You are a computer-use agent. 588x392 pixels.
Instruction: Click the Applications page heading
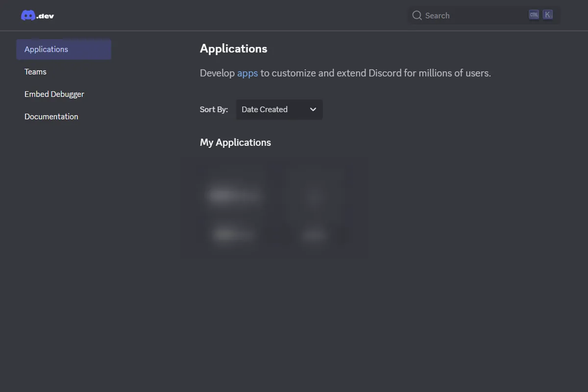click(x=233, y=49)
